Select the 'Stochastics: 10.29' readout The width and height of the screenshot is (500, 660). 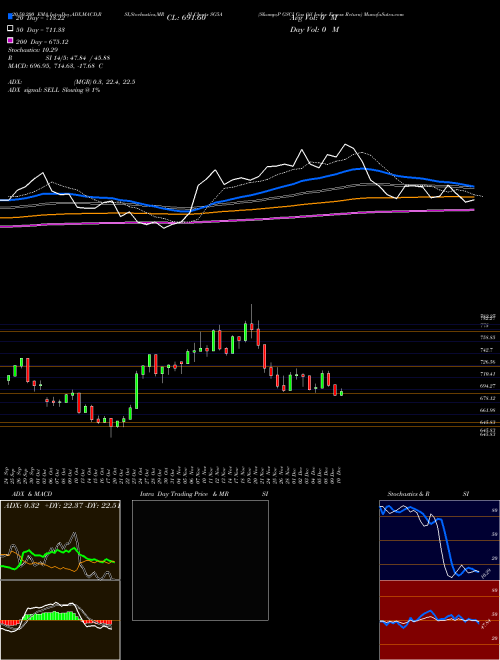tap(33, 50)
